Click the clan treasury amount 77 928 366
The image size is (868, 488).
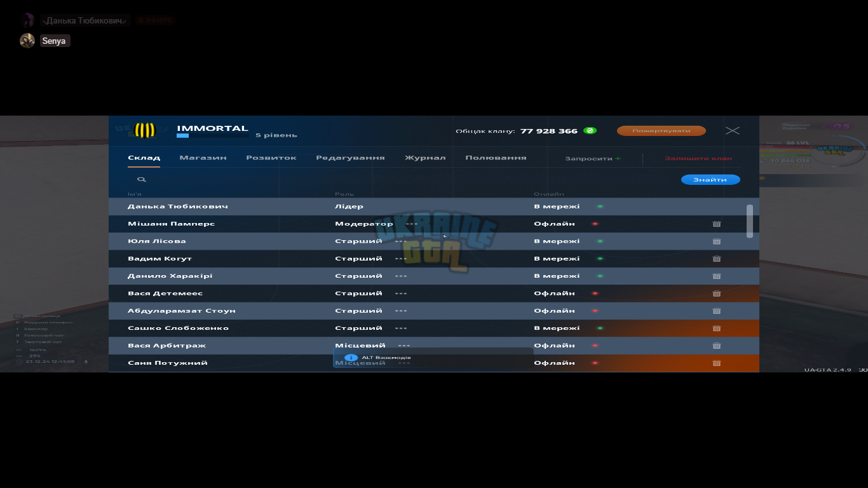pos(549,131)
